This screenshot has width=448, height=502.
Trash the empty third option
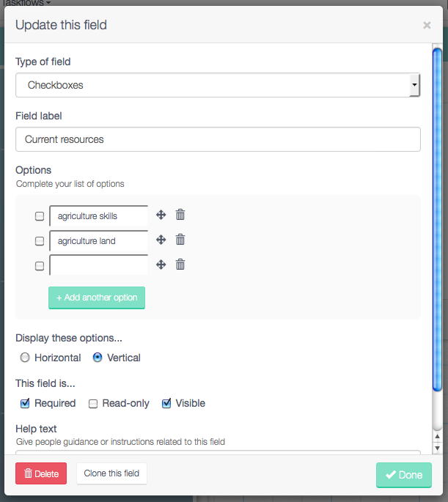(x=180, y=265)
